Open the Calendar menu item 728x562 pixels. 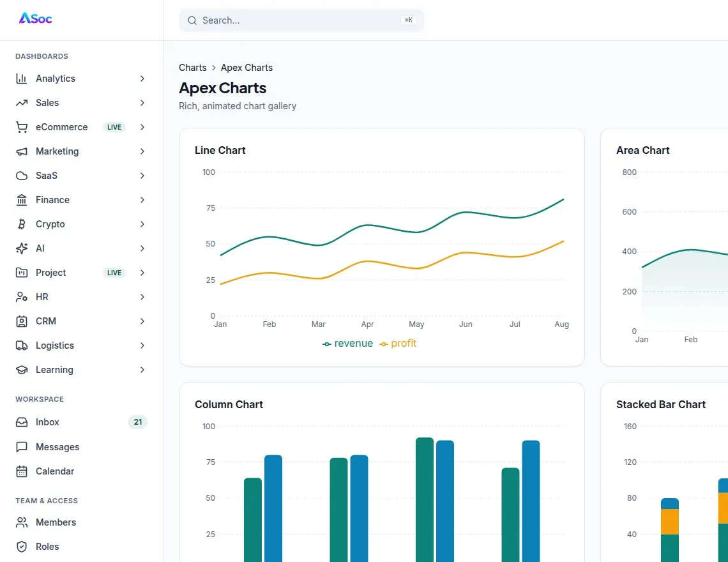click(x=81, y=471)
